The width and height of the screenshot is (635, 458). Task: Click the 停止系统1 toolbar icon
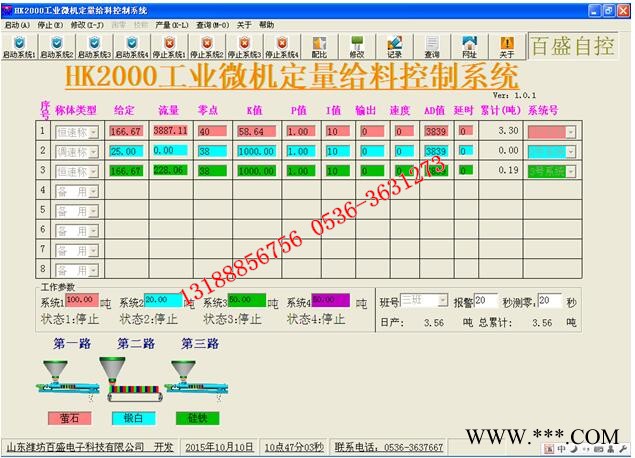point(169,47)
